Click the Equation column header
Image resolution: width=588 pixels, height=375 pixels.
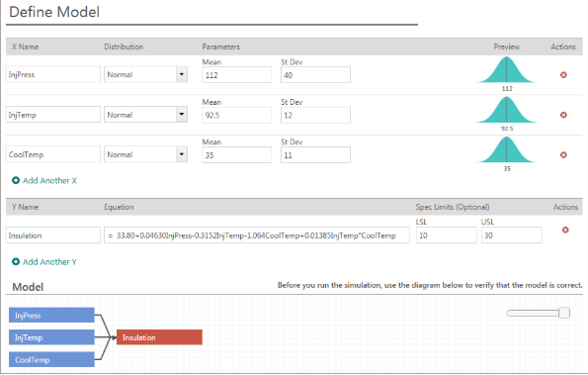coord(119,207)
